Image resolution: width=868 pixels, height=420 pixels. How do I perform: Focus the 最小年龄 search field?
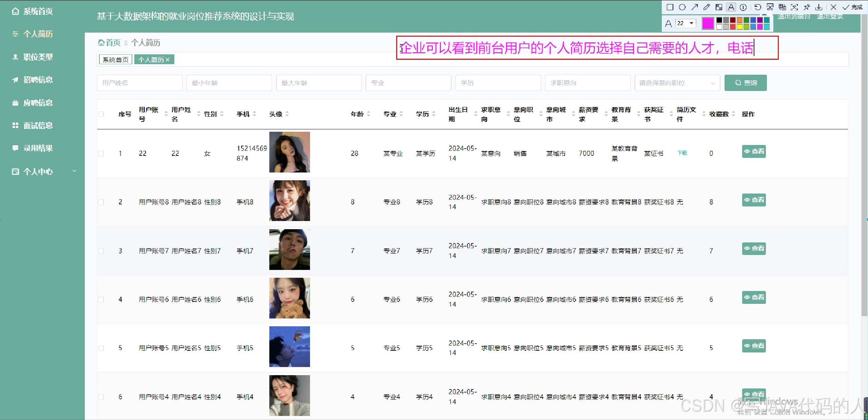coord(229,83)
